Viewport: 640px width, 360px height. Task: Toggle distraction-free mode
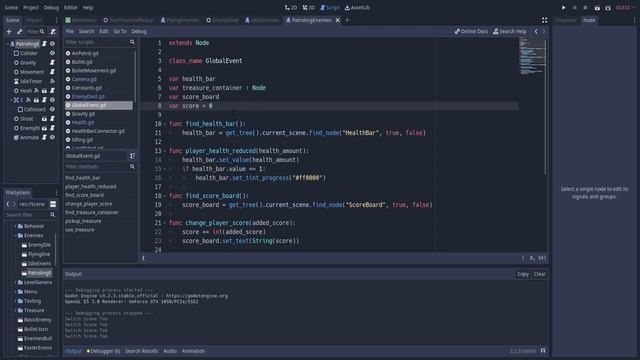click(x=544, y=20)
